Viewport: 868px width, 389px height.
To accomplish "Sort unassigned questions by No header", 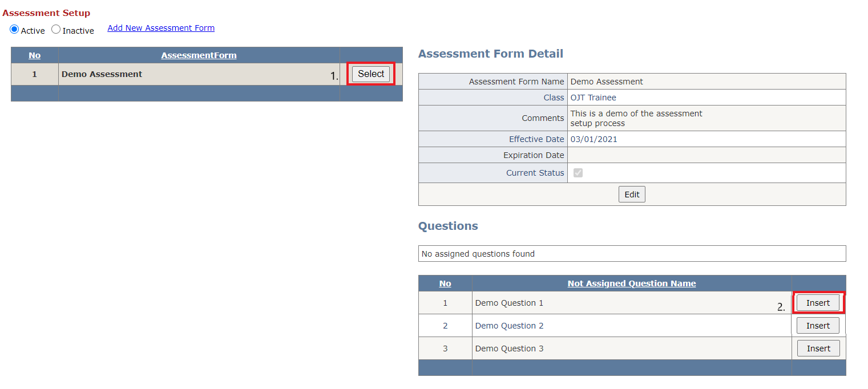I will pyautogui.click(x=445, y=283).
